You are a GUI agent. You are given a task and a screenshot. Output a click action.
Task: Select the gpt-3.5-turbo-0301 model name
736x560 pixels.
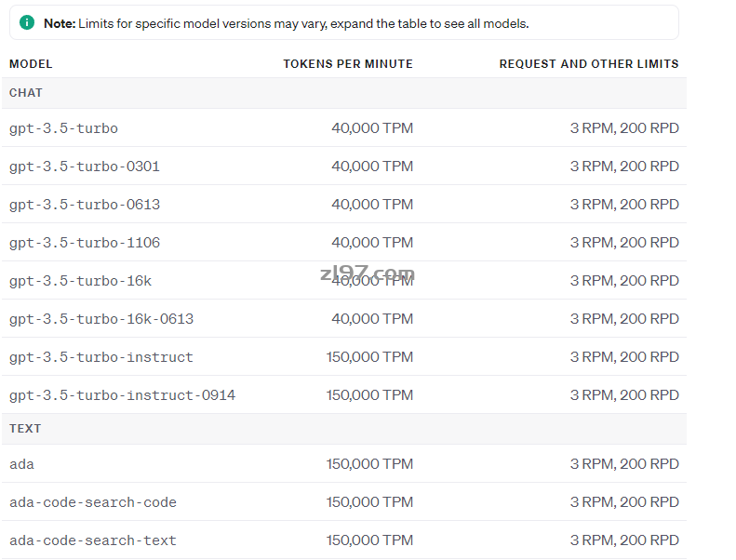pyautogui.click(x=85, y=167)
